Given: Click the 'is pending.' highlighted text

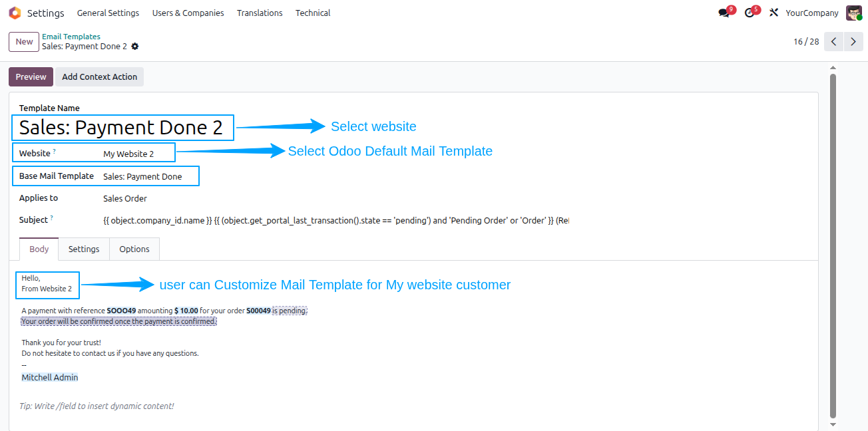Looking at the screenshot, I should (x=290, y=311).
